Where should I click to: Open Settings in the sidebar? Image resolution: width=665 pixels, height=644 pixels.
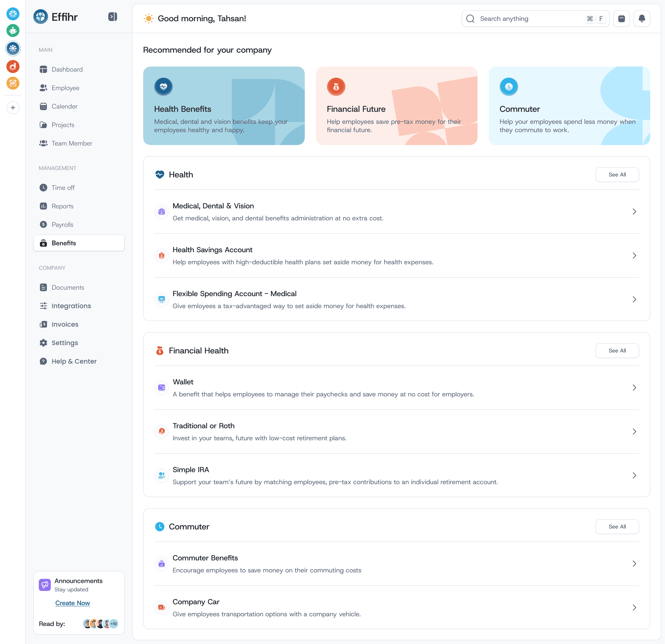pyautogui.click(x=79, y=343)
